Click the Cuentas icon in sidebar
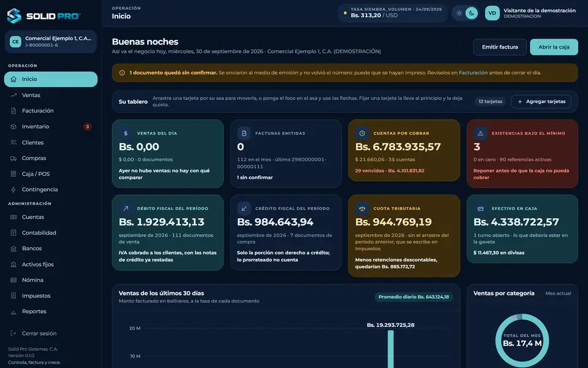588x368 pixels. [13, 217]
